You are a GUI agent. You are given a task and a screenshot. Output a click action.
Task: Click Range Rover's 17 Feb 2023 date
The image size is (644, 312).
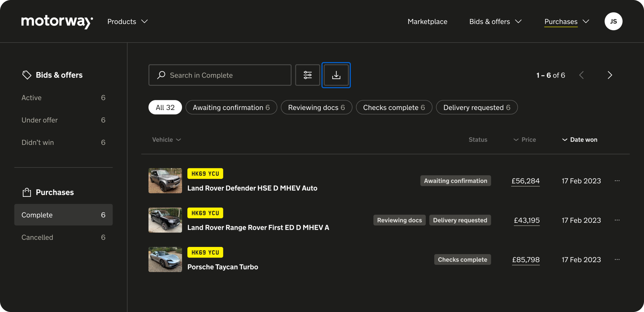(x=581, y=220)
